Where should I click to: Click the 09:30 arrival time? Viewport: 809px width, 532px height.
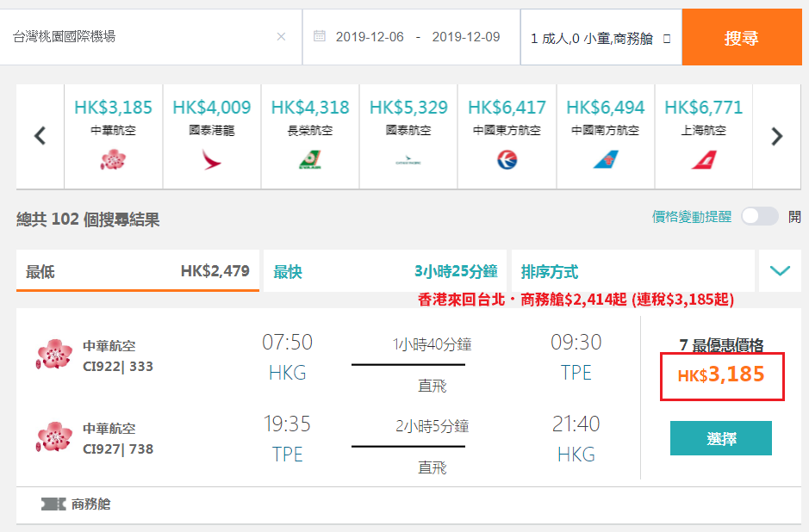point(576,343)
